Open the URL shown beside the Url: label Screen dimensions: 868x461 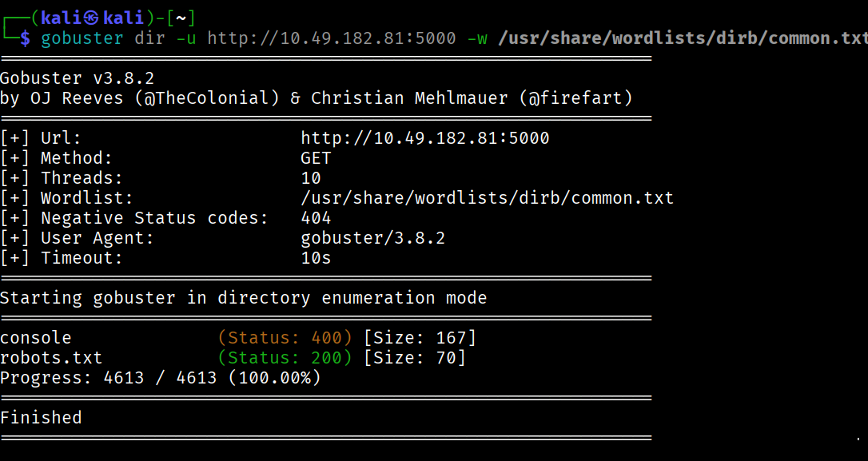pyautogui.click(x=424, y=138)
